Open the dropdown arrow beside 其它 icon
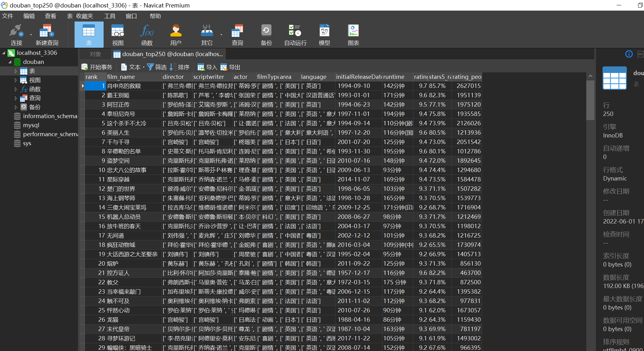This screenshot has height=351, width=644. (221, 35)
